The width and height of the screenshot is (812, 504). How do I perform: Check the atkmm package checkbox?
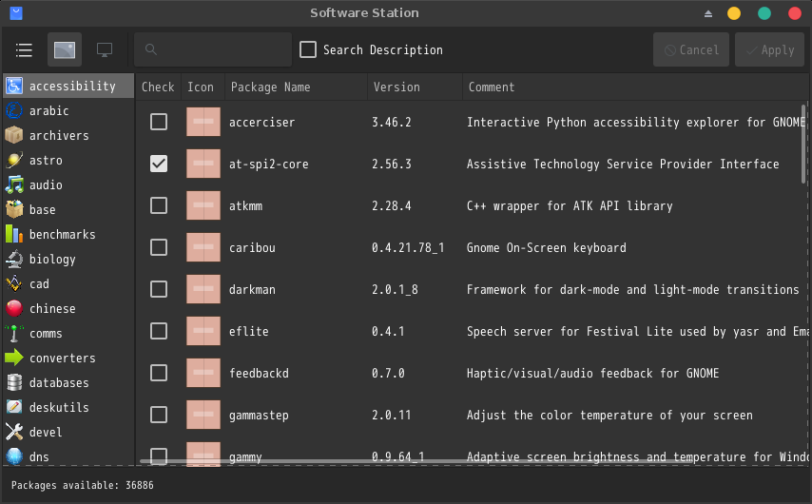[x=159, y=205]
